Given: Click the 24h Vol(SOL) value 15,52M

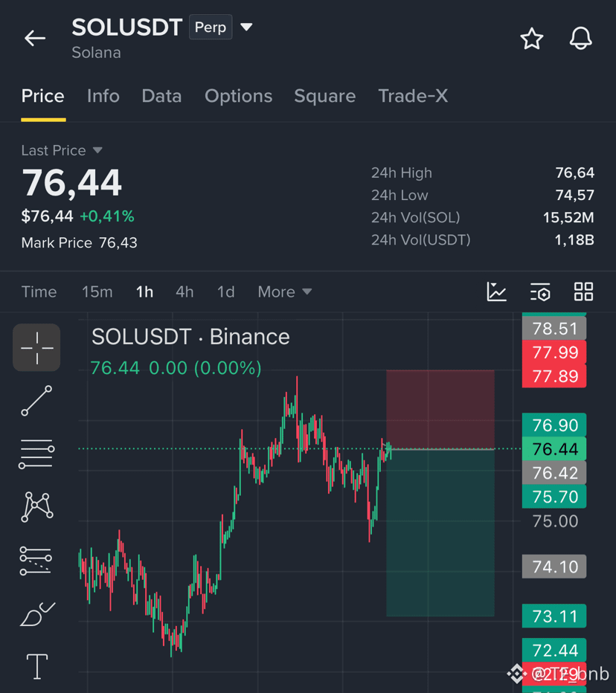Looking at the screenshot, I should coord(568,217).
